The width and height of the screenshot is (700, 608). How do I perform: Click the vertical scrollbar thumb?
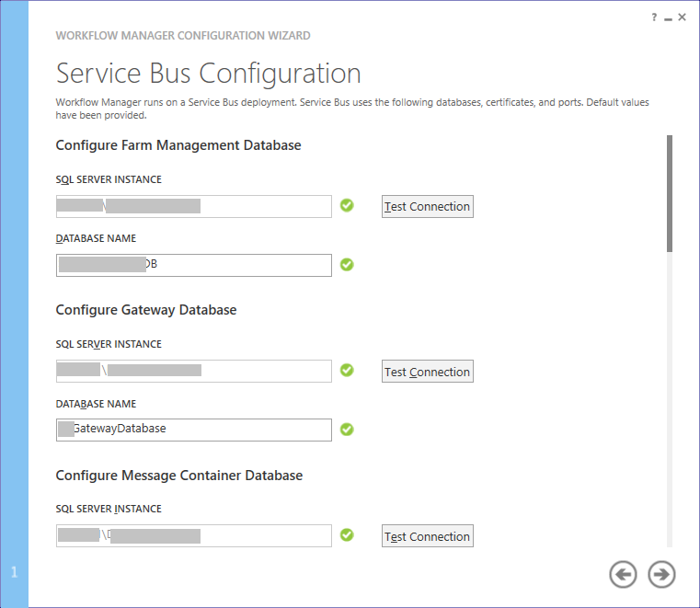670,193
